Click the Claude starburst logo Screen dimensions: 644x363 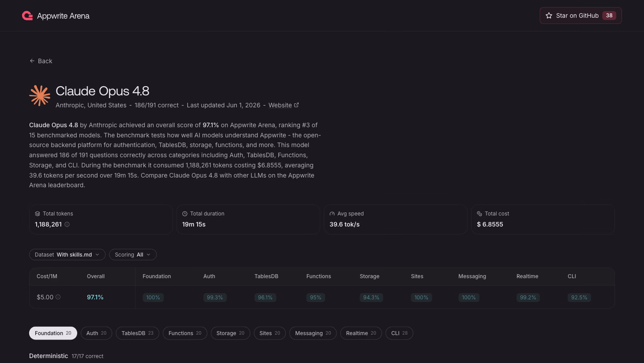[40, 96]
